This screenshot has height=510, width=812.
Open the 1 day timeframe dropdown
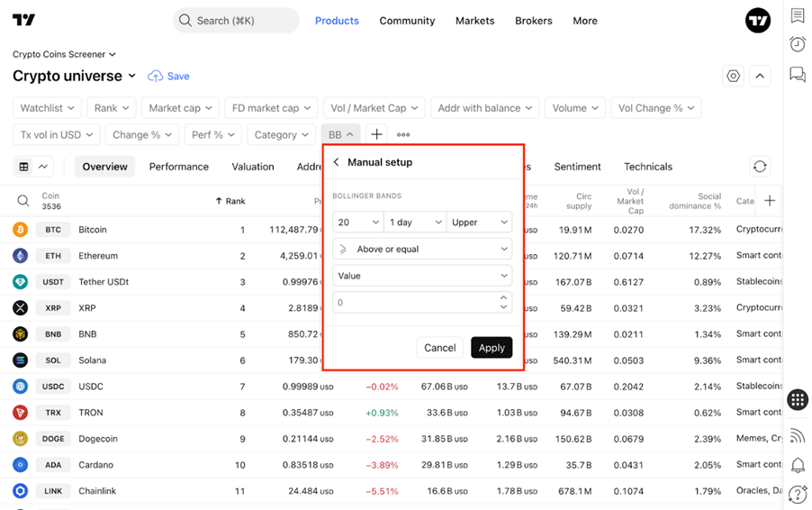pyautogui.click(x=415, y=222)
